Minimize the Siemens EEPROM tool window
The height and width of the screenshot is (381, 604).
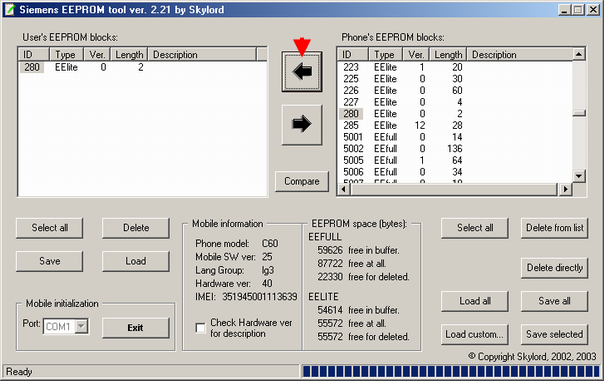point(565,10)
